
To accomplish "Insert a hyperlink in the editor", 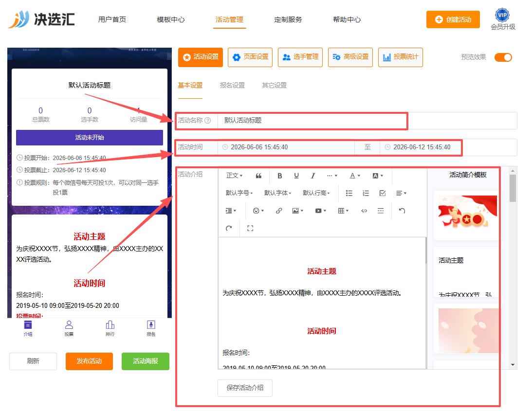I will point(279,211).
